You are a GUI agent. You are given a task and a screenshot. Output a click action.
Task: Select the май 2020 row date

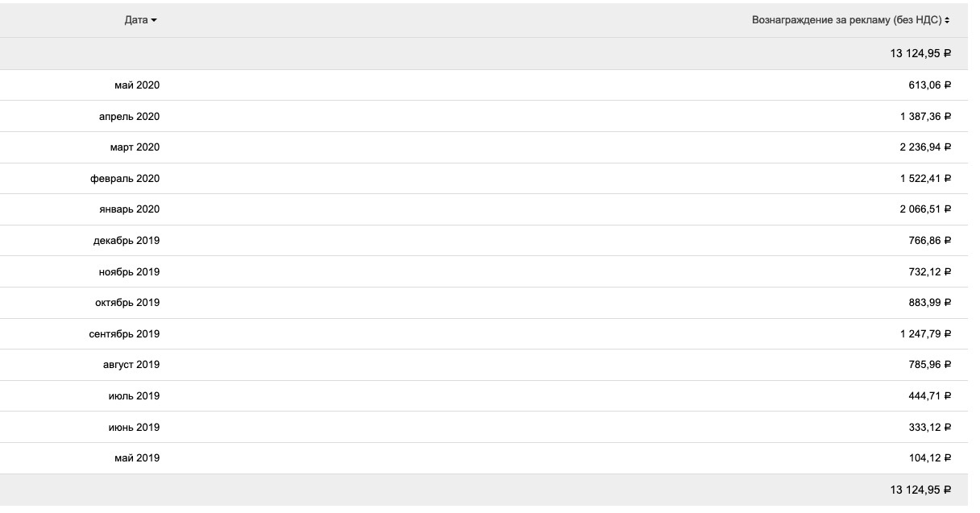(136, 85)
